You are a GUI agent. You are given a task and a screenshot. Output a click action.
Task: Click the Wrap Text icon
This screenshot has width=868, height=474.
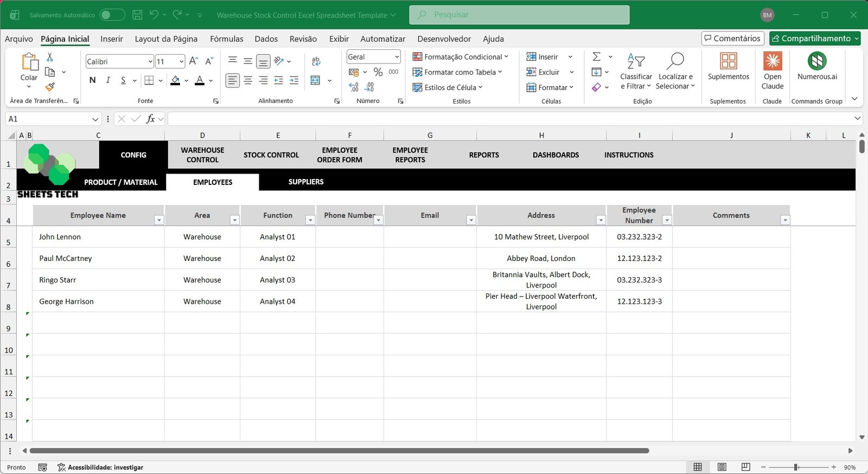click(316, 61)
